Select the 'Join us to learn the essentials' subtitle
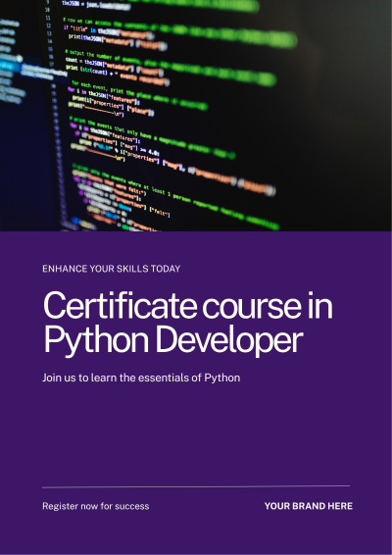 click(141, 378)
